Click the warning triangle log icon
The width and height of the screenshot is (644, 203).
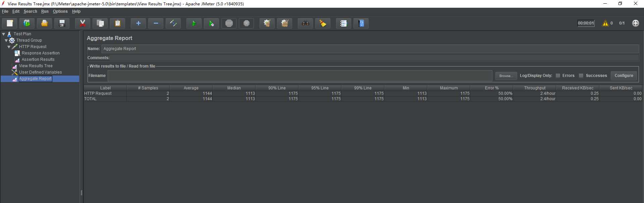[605, 23]
